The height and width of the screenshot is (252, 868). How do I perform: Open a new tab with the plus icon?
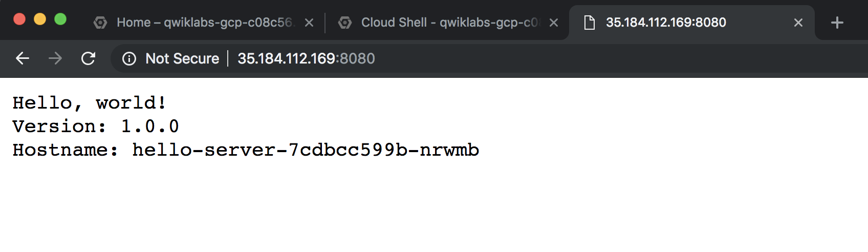click(x=837, y=23)
